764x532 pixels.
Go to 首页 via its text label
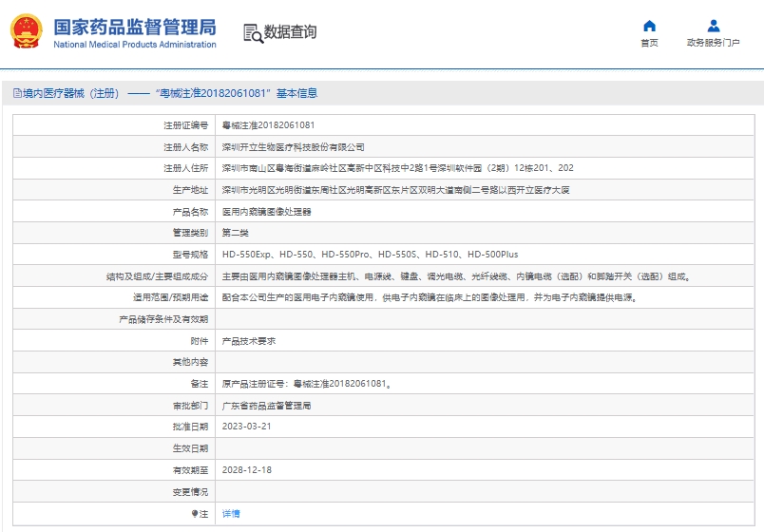point(649,43)
